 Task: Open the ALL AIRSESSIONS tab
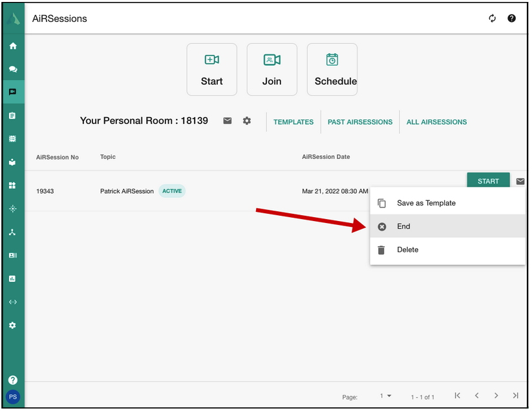437,122
